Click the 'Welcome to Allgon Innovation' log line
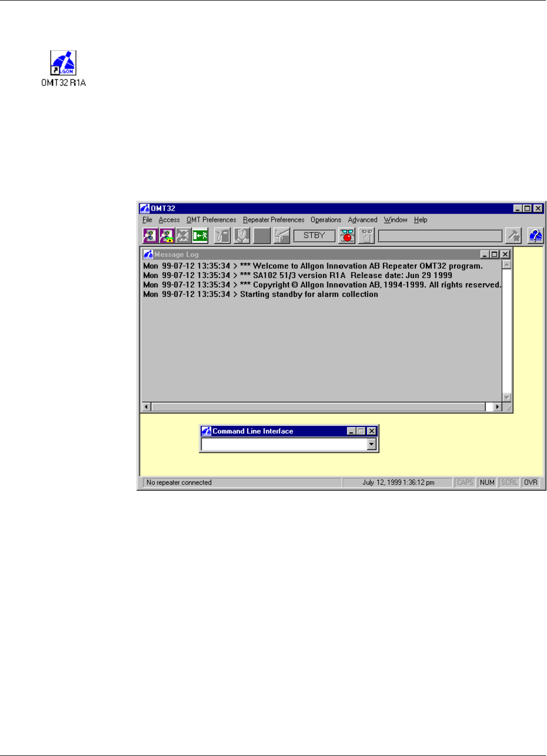 313,266
